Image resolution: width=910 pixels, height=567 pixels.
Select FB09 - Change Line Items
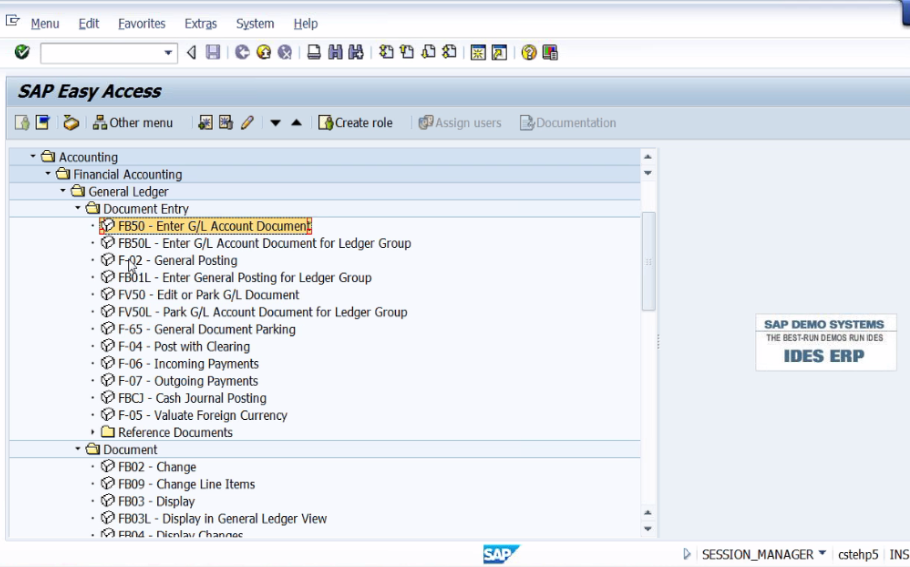(178, 484)
